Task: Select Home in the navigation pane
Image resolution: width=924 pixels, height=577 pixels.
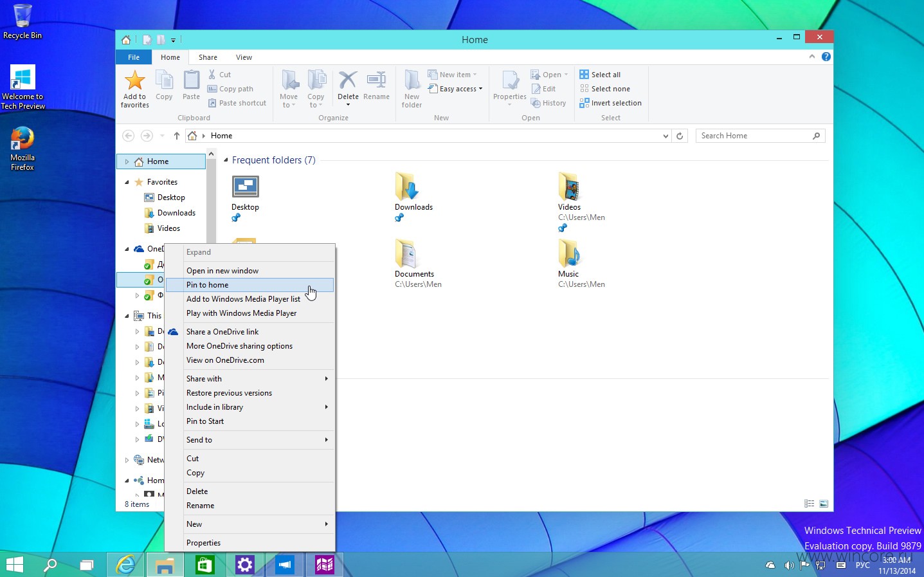Action: 161,161
